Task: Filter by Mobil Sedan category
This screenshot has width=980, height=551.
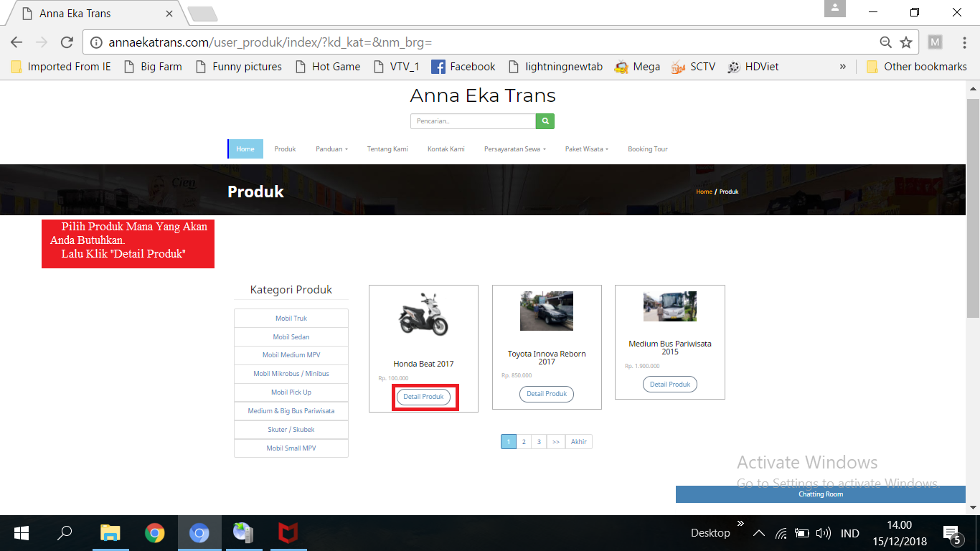Action: click(x=291, y=337)
